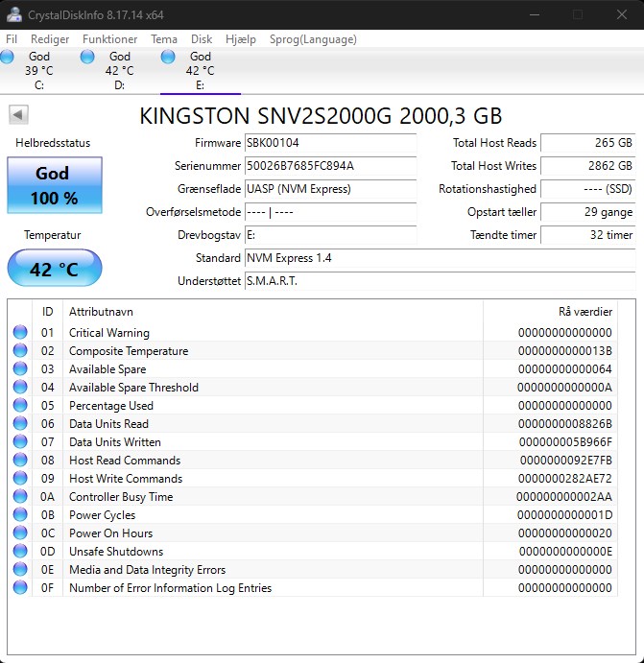
Task: Click raw value 000000000001D of Power Cycles
Action: click(564, 515)
